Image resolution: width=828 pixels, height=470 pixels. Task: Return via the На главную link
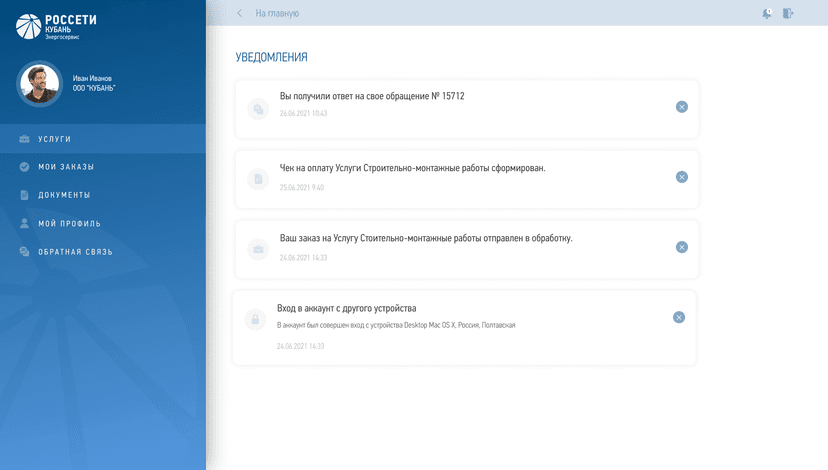[277, 13]
